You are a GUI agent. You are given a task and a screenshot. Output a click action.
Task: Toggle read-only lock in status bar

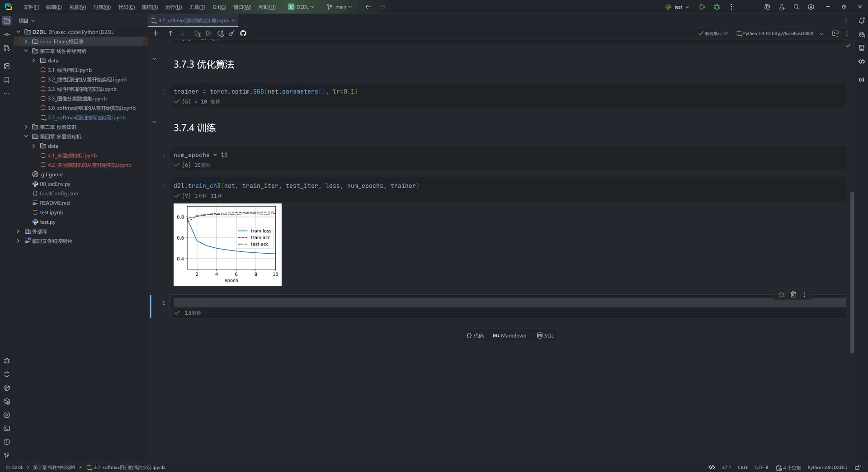858,467
